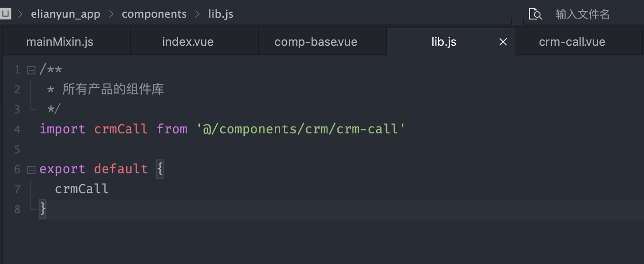This screenshot has width=644, height=264.
Task: Select the comp-base.vue tab
Action: point(316,42)
